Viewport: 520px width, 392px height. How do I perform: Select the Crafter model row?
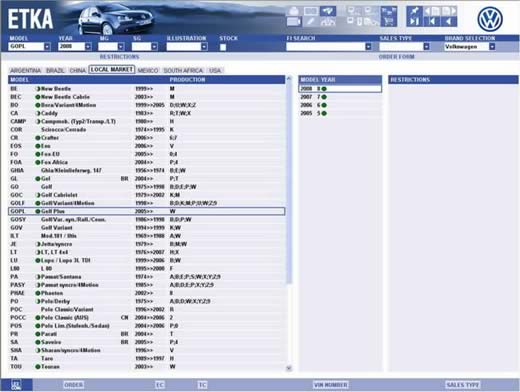tap(147, 138)
